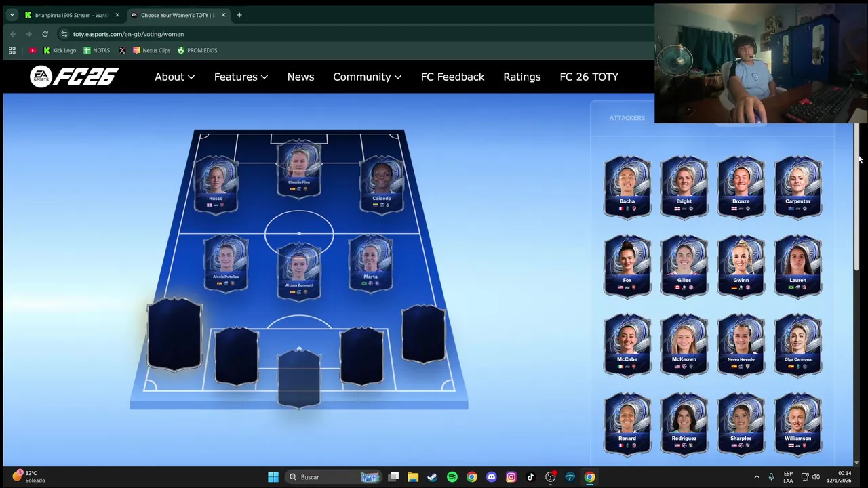868x488 pixels.
Task: Open the Kick Logo bookmark
Action: coord(60,50)
